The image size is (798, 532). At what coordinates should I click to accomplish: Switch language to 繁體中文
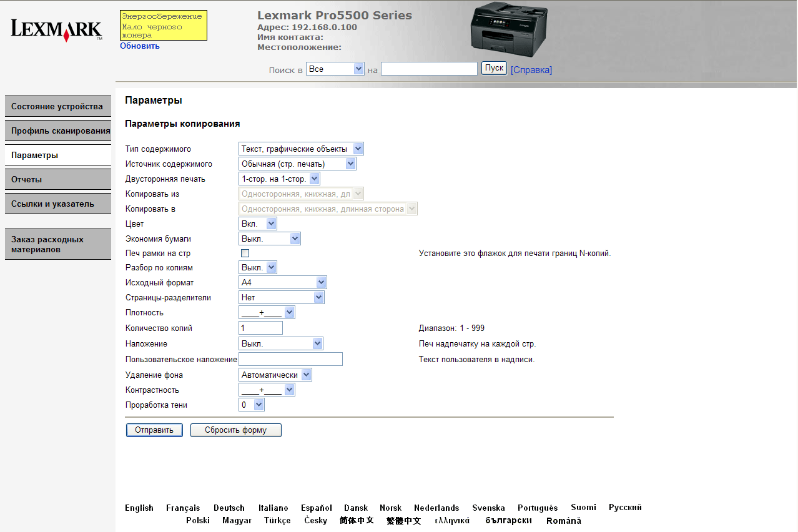point(403,520)
